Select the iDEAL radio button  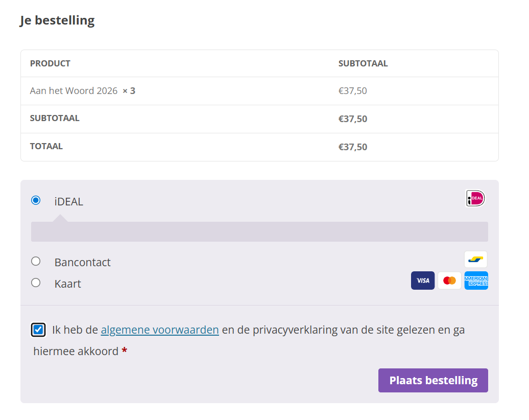coord(36,200)
